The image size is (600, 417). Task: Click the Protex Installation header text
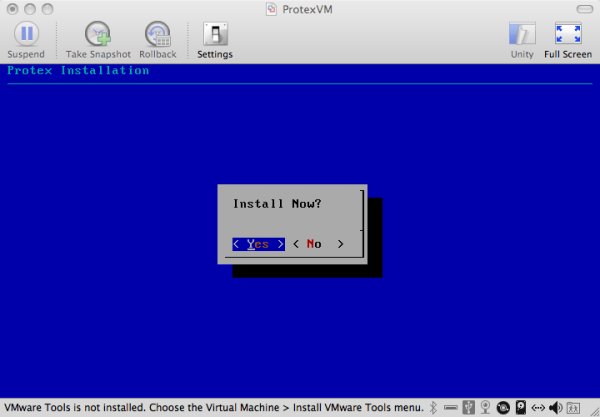point(78,70)
